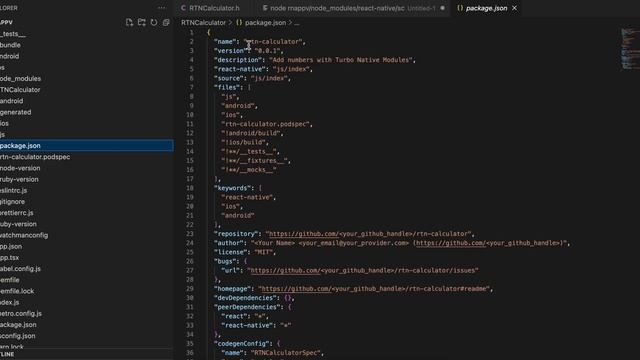This screenshot has width=640, height=360.
Task: Open the watchmanconfig file
Action: [87, 235]
